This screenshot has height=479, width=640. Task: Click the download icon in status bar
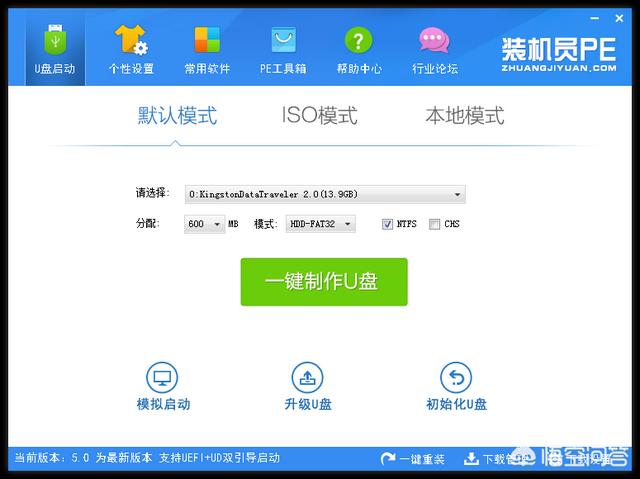click(471, 459)
